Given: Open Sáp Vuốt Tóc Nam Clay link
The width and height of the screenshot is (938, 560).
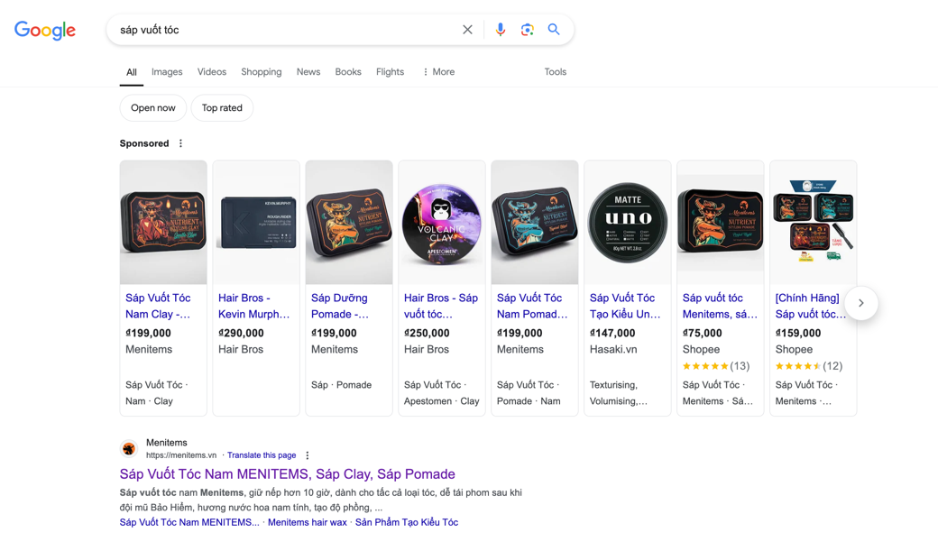Looking at the screenshot, I should [158, 306].
